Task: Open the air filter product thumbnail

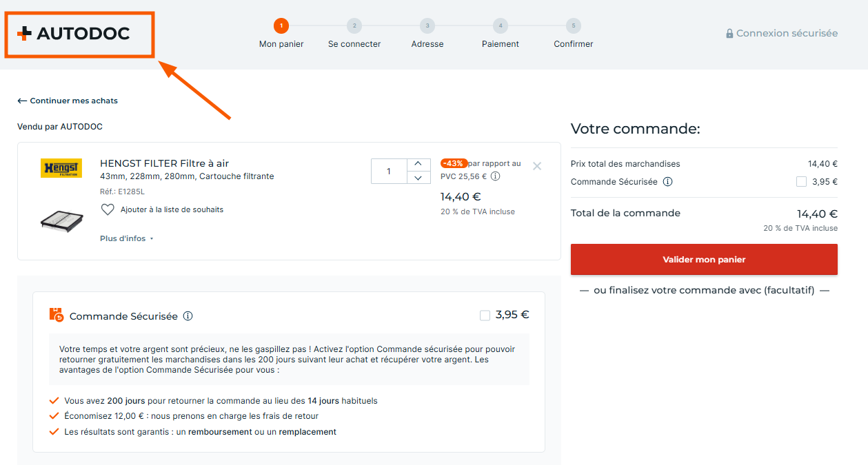Action: pyautogui.click(x=61, y=220)
